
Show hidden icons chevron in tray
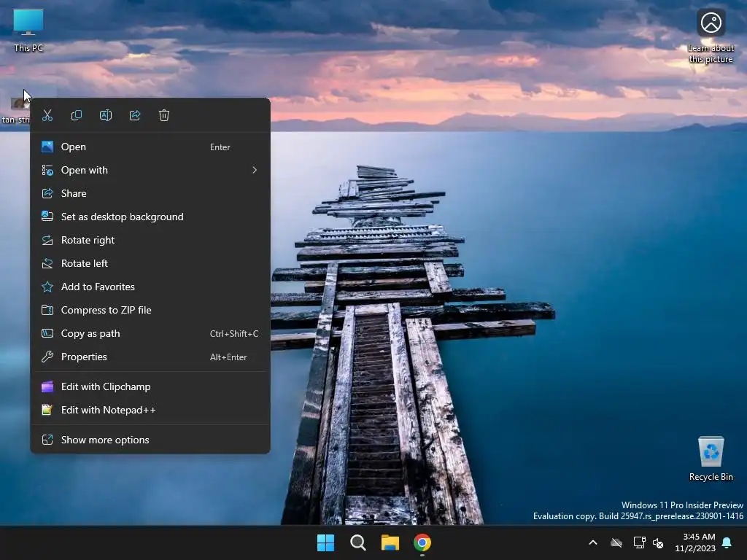point(593,542)
